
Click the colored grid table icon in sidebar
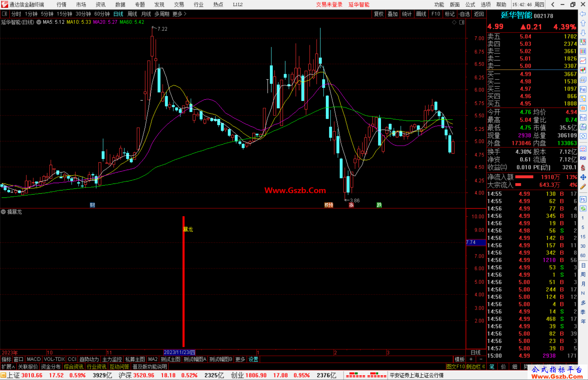coord(583,51)
